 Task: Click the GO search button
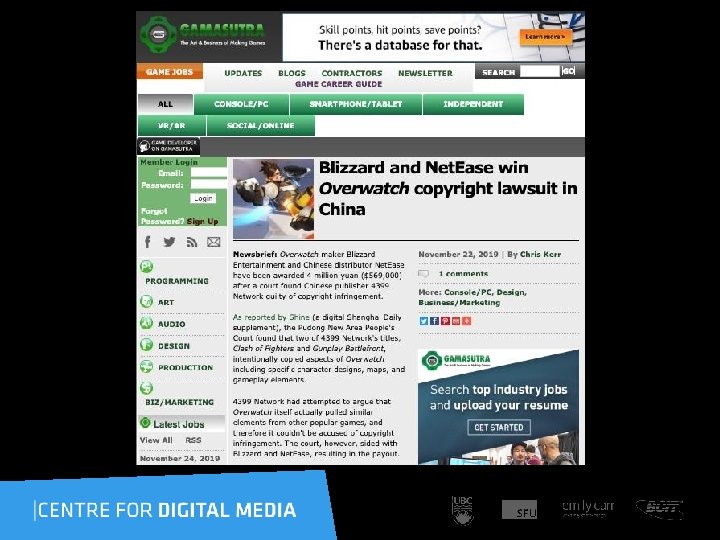pyautogui.click(x=568, y=71)
